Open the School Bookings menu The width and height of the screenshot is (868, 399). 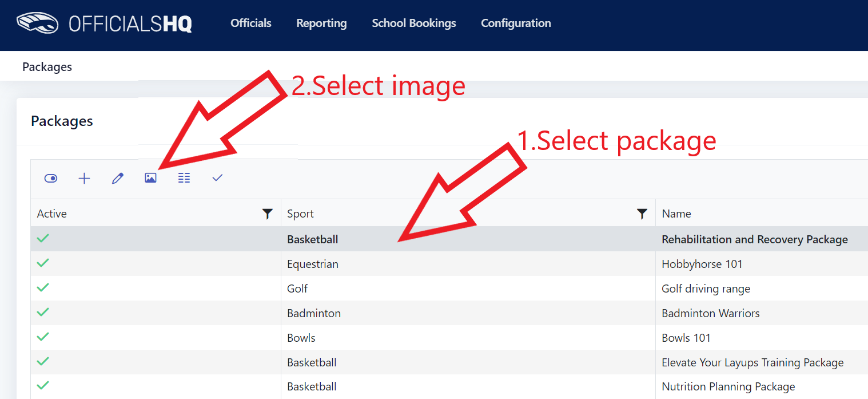pos(414,23)
